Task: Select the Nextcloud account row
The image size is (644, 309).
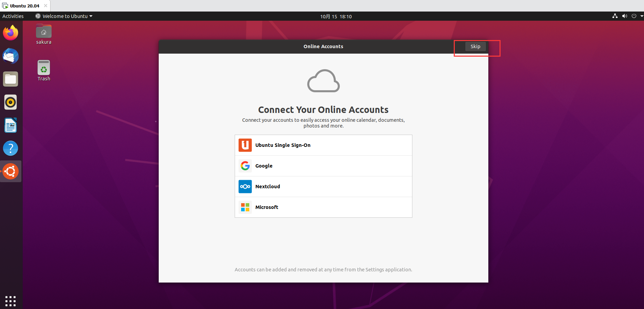Action: (x=323, y=187)
